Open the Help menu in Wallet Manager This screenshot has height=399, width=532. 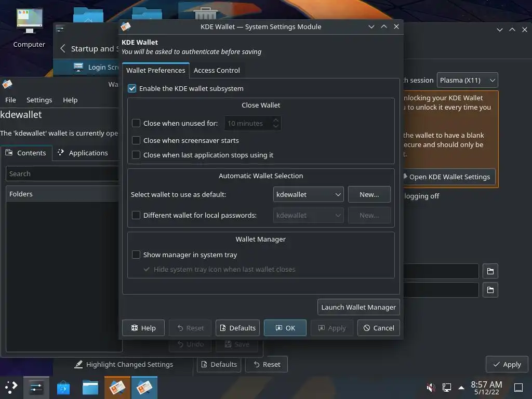(70, 100)
